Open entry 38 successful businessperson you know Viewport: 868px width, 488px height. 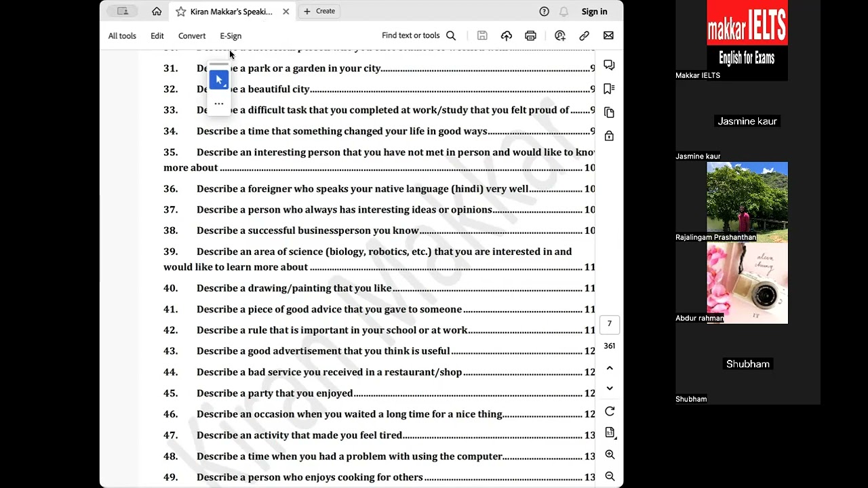(x=379, y=231)
